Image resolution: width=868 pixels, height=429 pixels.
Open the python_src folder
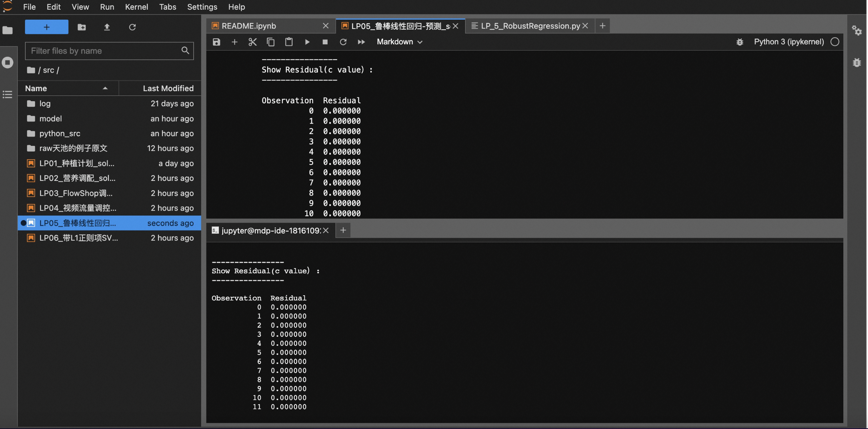click(x=109, y=133)
